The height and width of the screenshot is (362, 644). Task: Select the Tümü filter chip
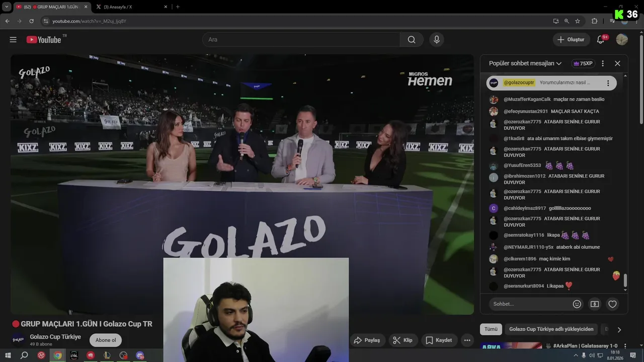click(491, 329)
